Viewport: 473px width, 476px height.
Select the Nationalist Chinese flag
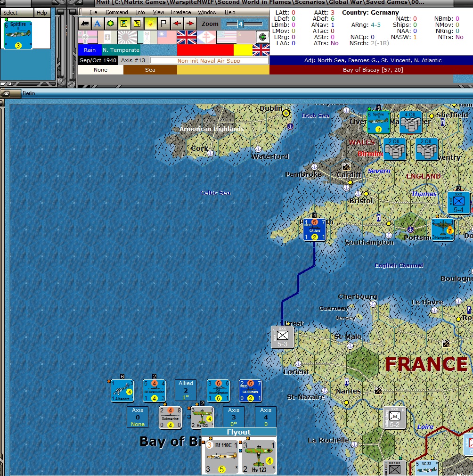167,37
